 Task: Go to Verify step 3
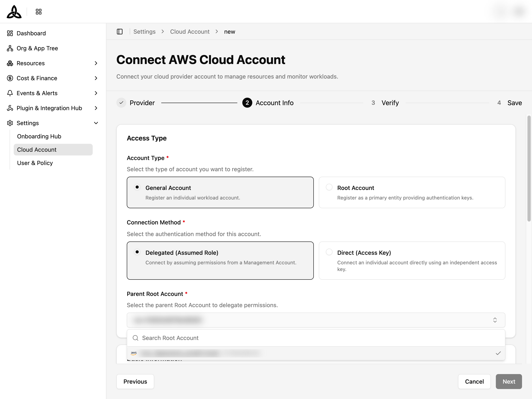point(385,103)
